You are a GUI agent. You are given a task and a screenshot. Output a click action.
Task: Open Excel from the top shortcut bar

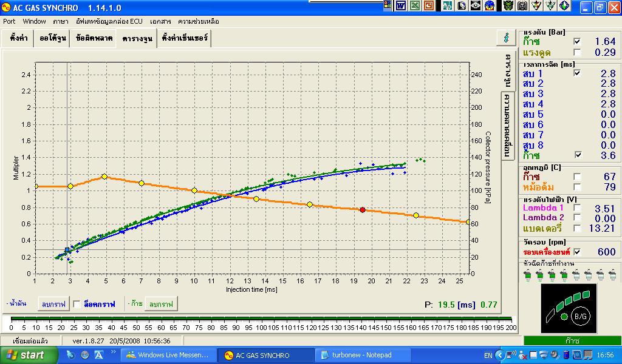tap(415, 6)
